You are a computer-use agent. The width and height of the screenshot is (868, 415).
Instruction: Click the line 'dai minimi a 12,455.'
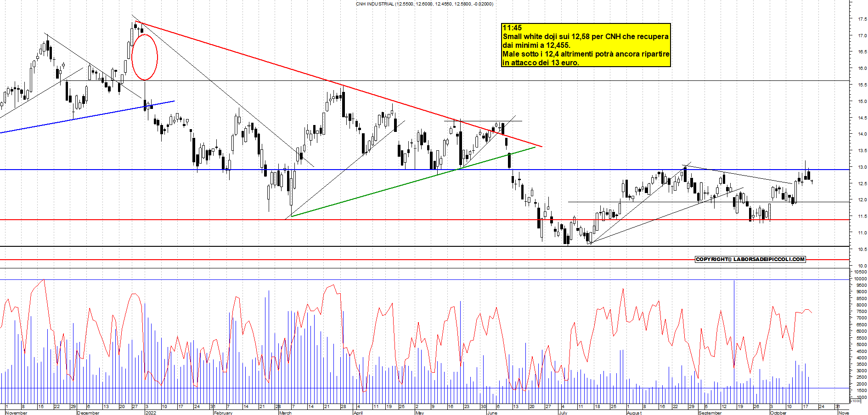(536, 45)
